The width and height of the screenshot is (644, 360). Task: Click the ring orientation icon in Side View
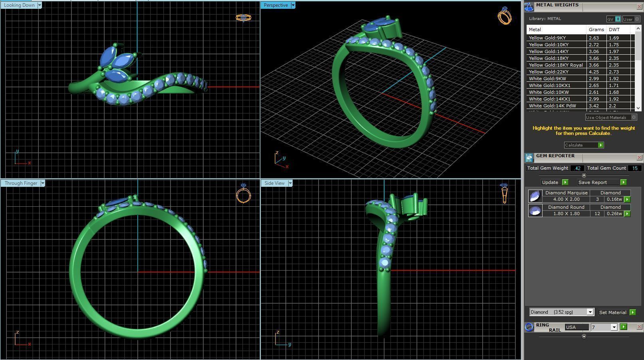[504, 193]
